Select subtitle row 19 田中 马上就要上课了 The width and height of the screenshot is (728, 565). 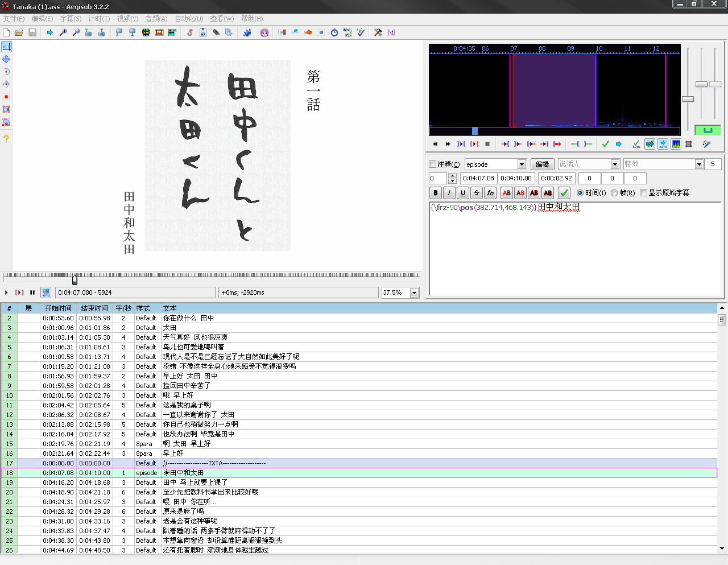358,482
